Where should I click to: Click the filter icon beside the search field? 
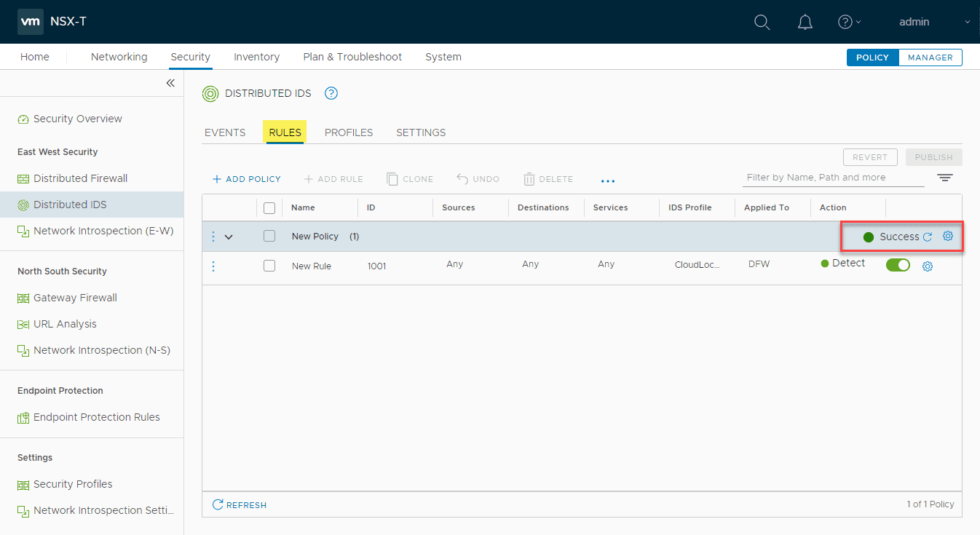click(x=944, y=177)
